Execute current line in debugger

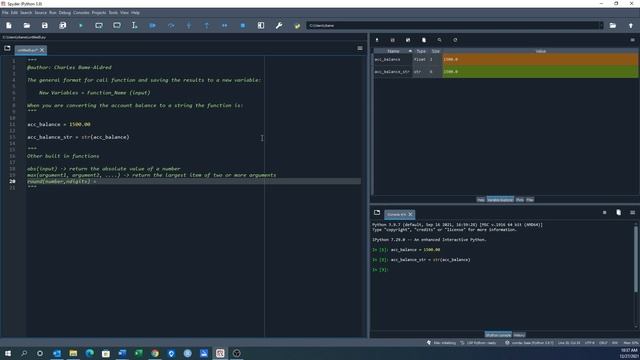(171, 25)
